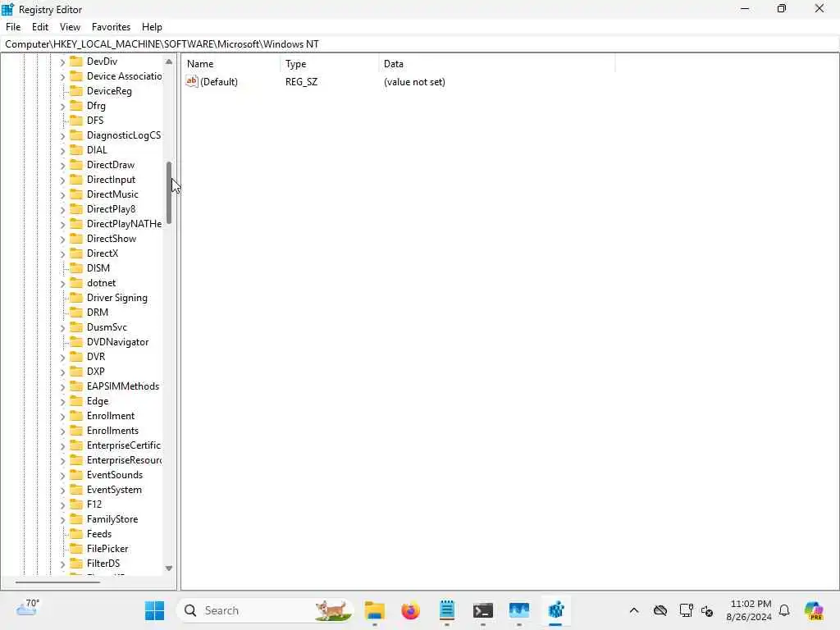The width and height of the screenshot is (840, 630).
Task: Select the DeviceReg folder icon
Action: (x=76, y=90)
